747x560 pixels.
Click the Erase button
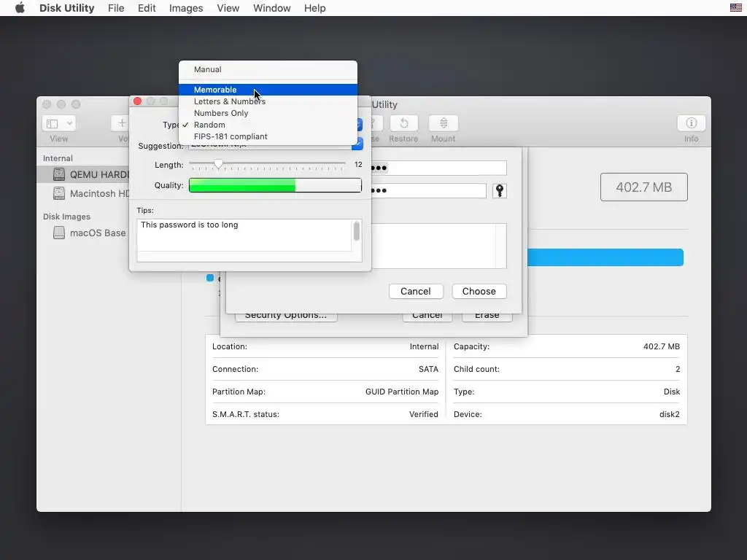pyautogui.click(x=487, y=317)
